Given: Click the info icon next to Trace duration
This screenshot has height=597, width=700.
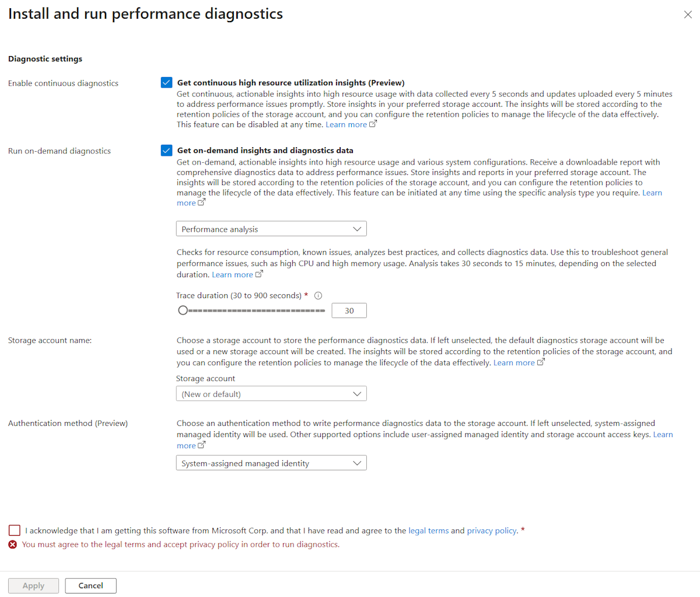Looking at the screenshot, I should pyautogui.click(x=318, y=295).
